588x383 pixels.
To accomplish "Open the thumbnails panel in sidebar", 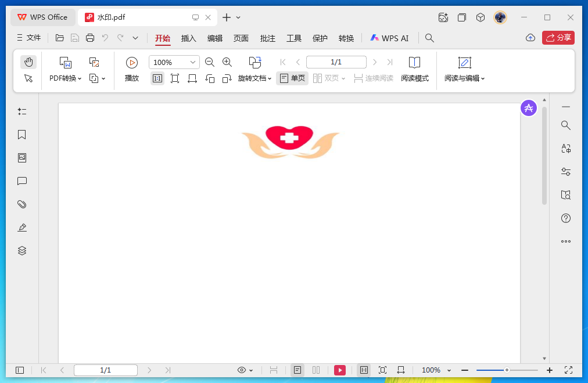I will pyautogui.click(x=22, y=158).
